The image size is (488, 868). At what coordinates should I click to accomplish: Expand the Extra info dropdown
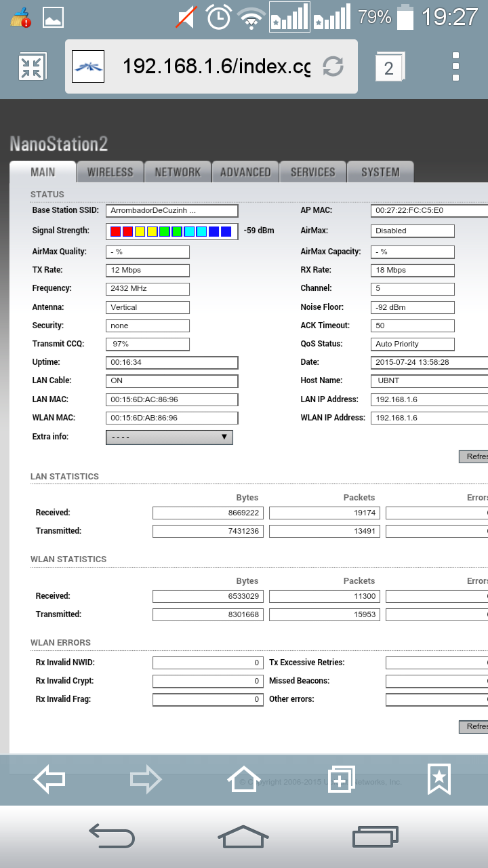pos(169,437)
